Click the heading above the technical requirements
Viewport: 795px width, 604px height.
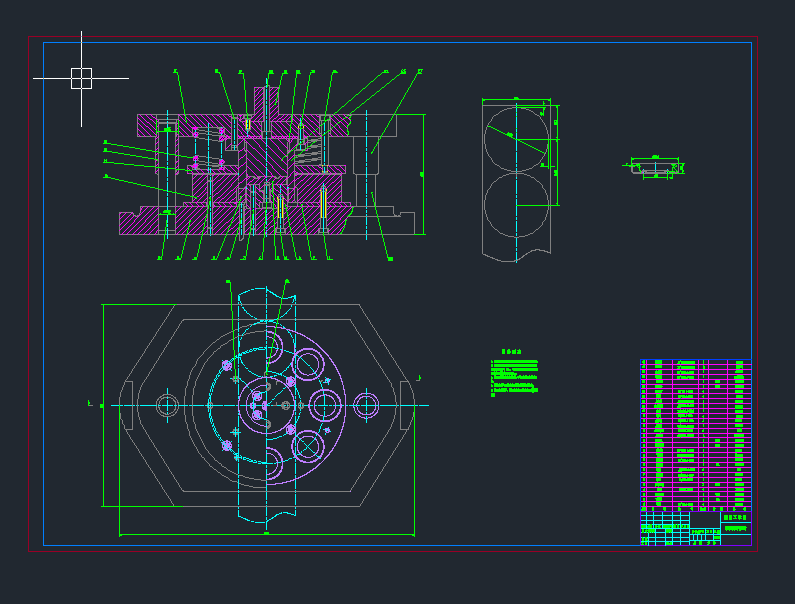(x=511, y=351)
